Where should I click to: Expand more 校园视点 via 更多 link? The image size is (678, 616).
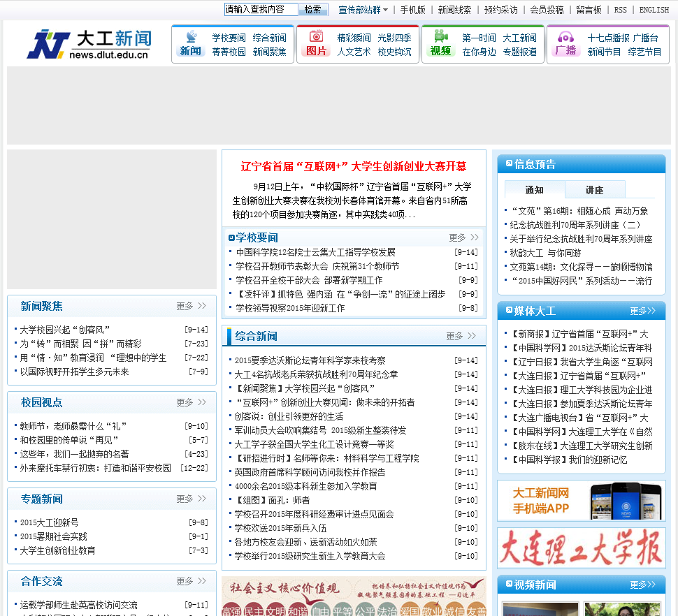point(191,402)
